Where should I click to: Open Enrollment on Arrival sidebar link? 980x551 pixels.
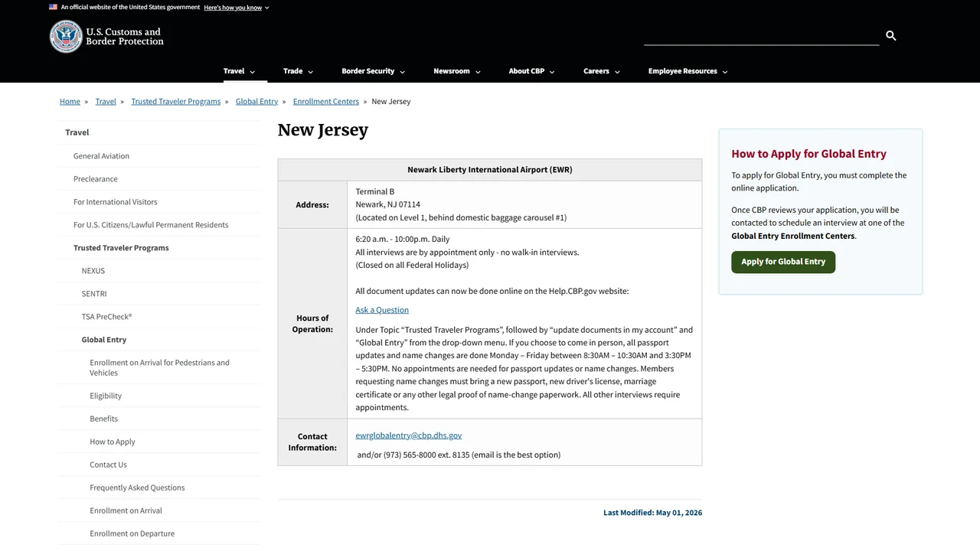[x=159, y=510]
